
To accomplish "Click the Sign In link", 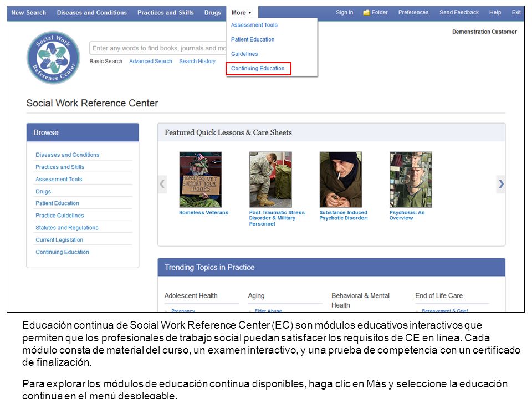I will pyautogui.click(x=344, y=13).
